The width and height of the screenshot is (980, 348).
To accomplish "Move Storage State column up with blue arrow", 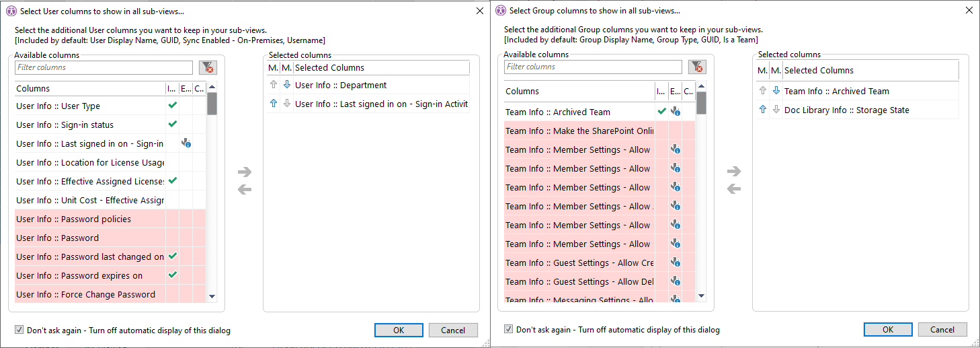I will (762, 110).
